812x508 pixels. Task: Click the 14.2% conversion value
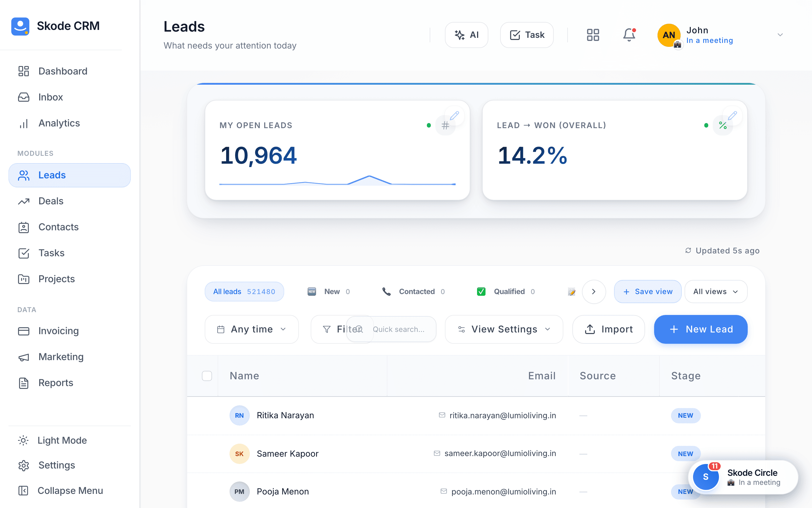coord(533,156)
